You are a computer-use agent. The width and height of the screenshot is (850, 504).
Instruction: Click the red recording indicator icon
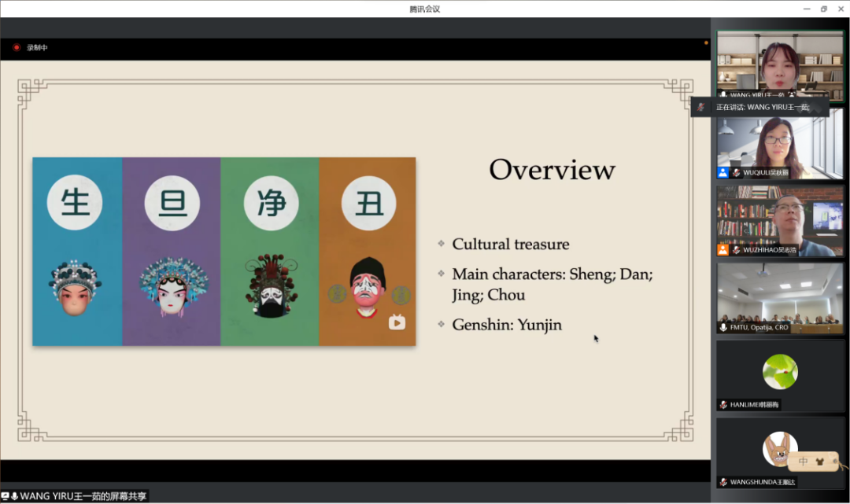[x=17, y=48]
